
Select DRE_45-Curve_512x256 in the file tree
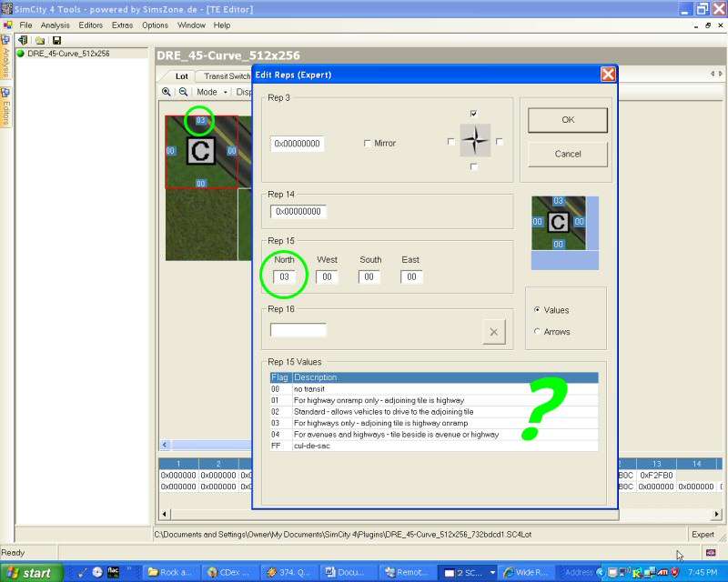coord(68,54)
